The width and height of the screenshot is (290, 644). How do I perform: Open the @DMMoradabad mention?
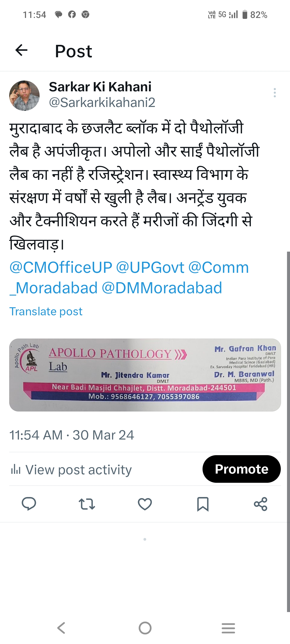(162, 288)
